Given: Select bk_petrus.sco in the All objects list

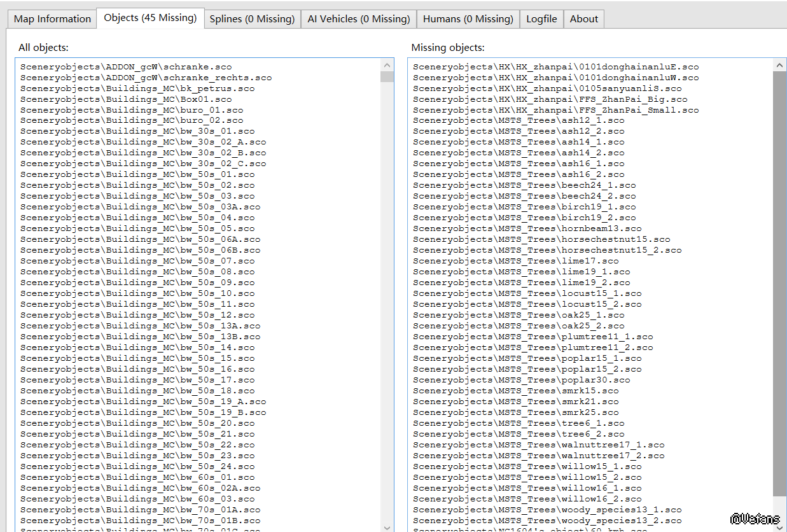Looking at the screenshot, I should [137, 88].
